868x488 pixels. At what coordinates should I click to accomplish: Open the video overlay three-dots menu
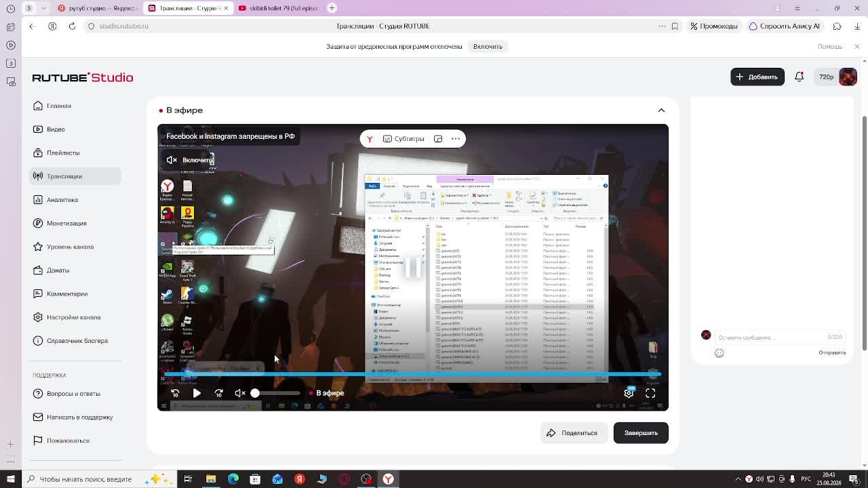click(456, 139)
